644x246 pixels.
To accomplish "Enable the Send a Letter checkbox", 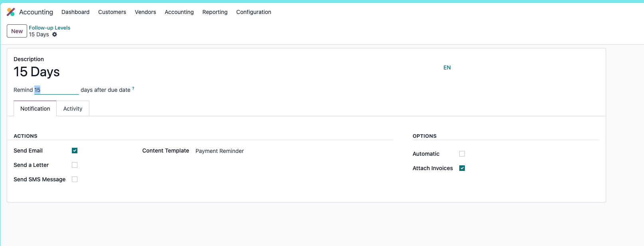I will coord(75,165).
